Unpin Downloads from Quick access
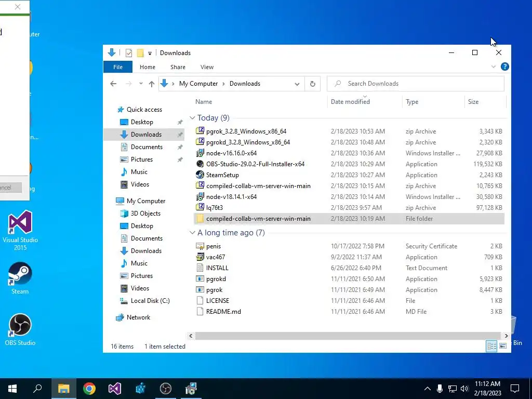 180,135
